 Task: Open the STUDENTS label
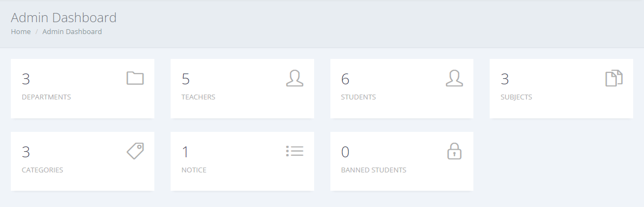coord(358,97)
